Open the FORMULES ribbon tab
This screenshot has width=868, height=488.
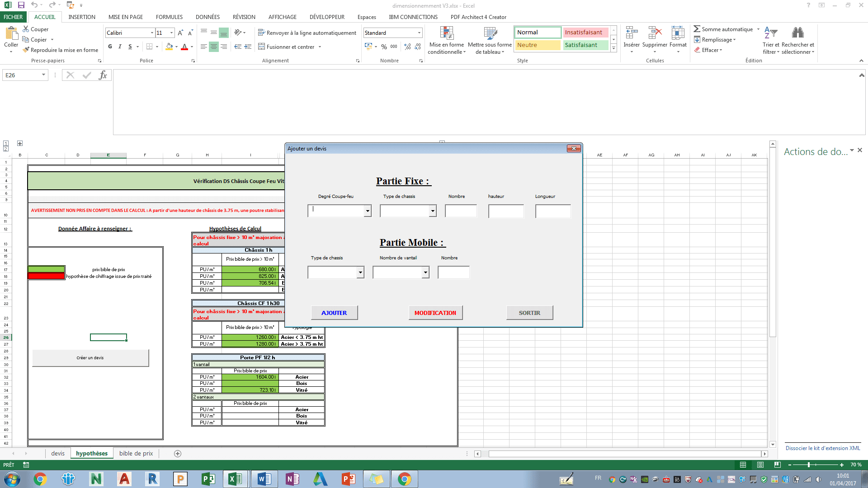click(169, 17)
